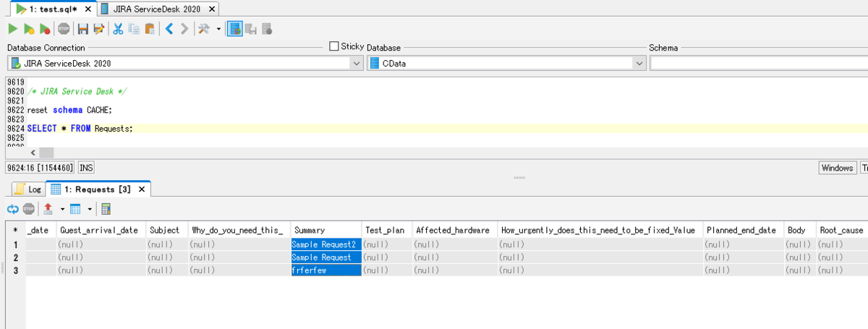The height and width of the screenshot is (329, 868).
Task: Click the SELECT * FROM Requests line
Action: (x=80, y=128)
